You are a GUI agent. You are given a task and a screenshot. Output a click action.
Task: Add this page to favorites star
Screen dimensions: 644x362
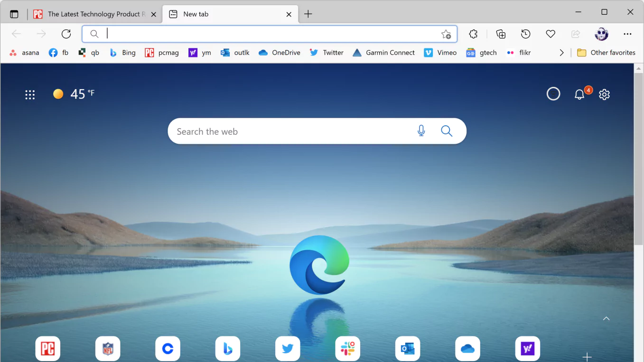(446, 34)
